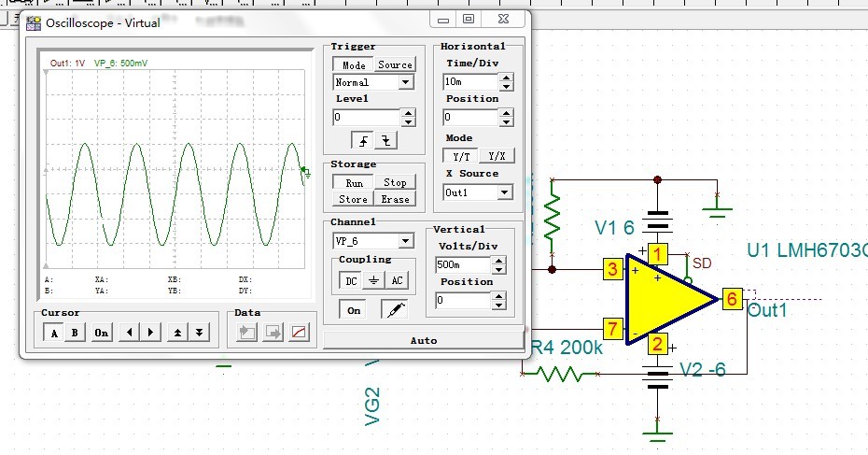The width and height of the screenshot is (868, 455).
Task: Click pin 3 marker on op-amp
Action: point(613,269)
